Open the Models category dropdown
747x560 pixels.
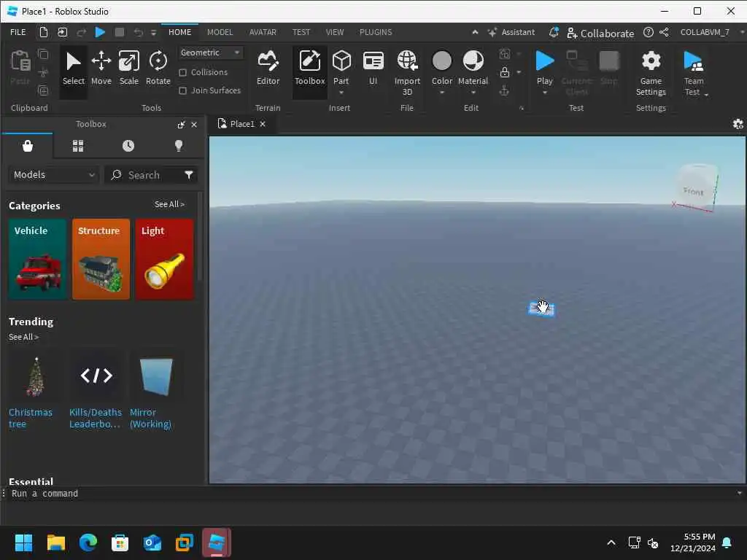tap(53, 175)
